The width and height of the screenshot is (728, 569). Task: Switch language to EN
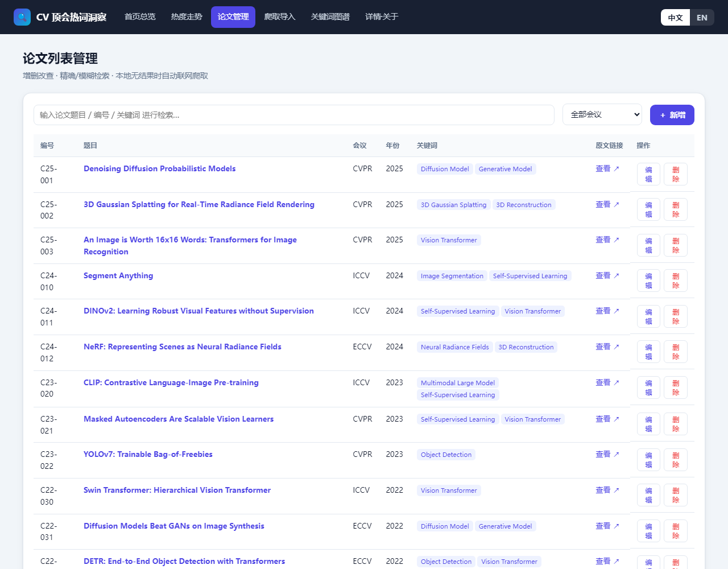(x=702, y=17)
